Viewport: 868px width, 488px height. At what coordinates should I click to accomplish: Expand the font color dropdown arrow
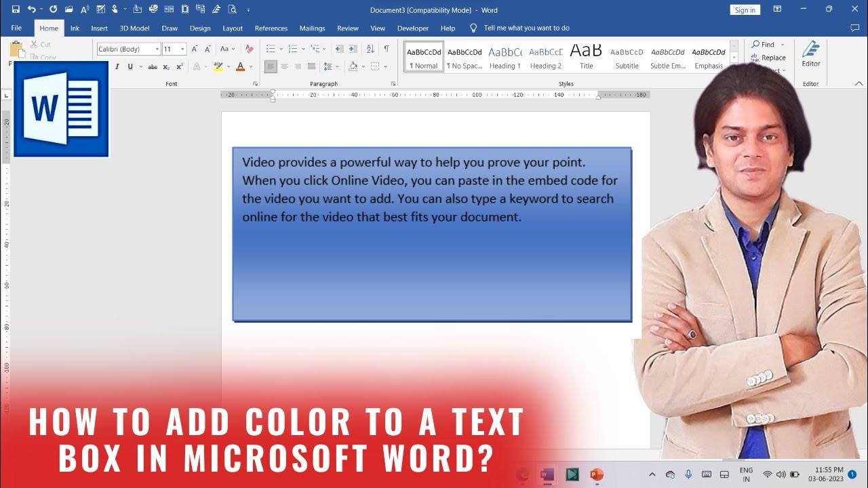pos(250,66)
